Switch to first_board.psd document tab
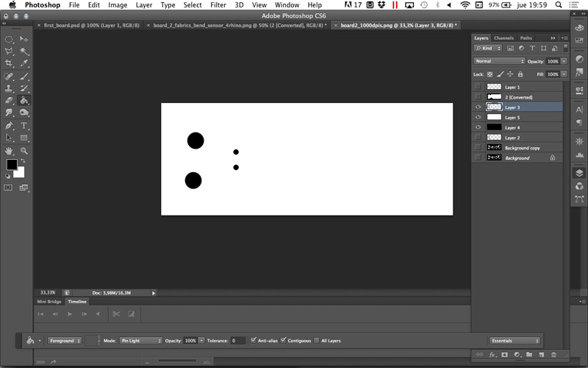Screen dimensions: 588x368 [91, 25]
